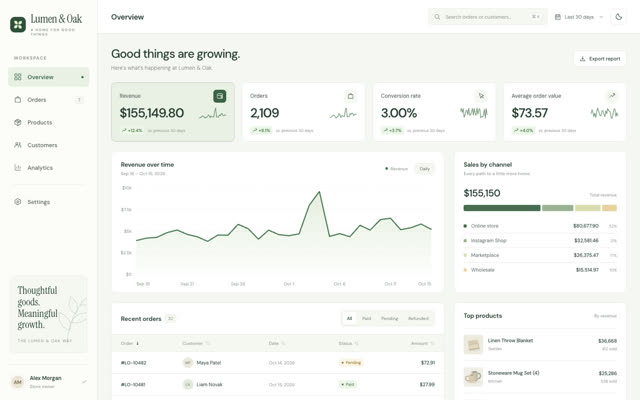Filter recent orders by Paid
This screenshot has width=640, height=400.
[367, 318]
